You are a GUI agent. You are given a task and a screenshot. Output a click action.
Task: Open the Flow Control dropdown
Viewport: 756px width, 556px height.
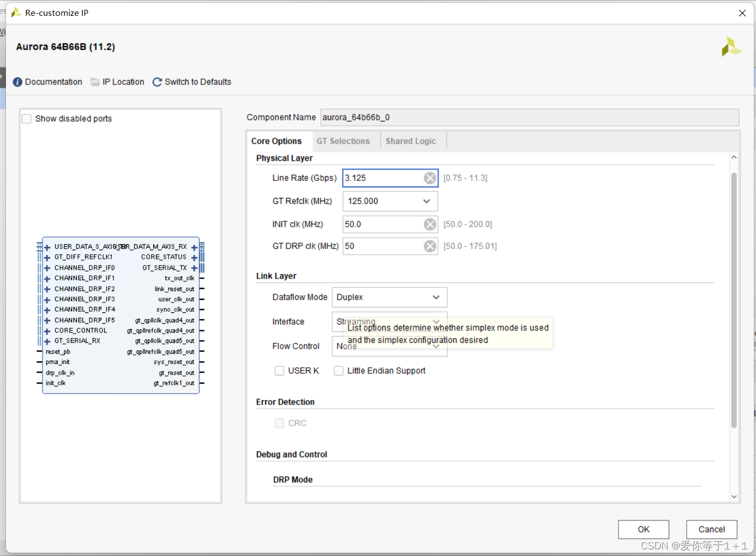(x=389, y=346)
